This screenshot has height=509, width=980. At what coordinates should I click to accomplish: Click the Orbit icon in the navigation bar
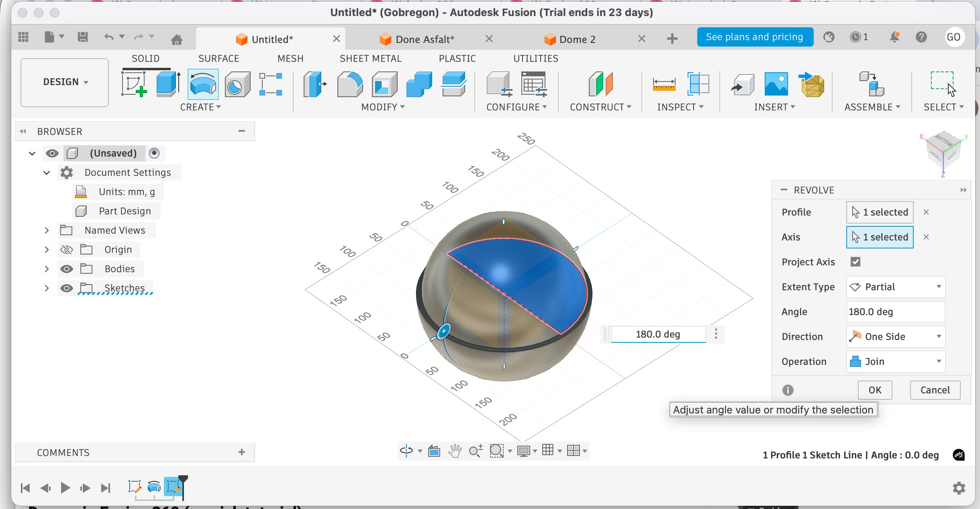pos(407,450)
